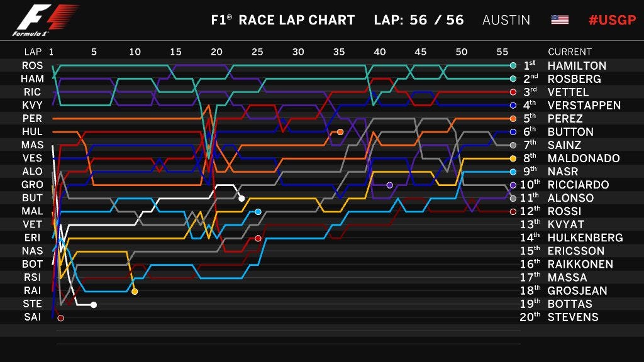The width and height of the screenshot is (644, 362).
Task: Select driver code HUL in grid list
Action: click(33, 131)
